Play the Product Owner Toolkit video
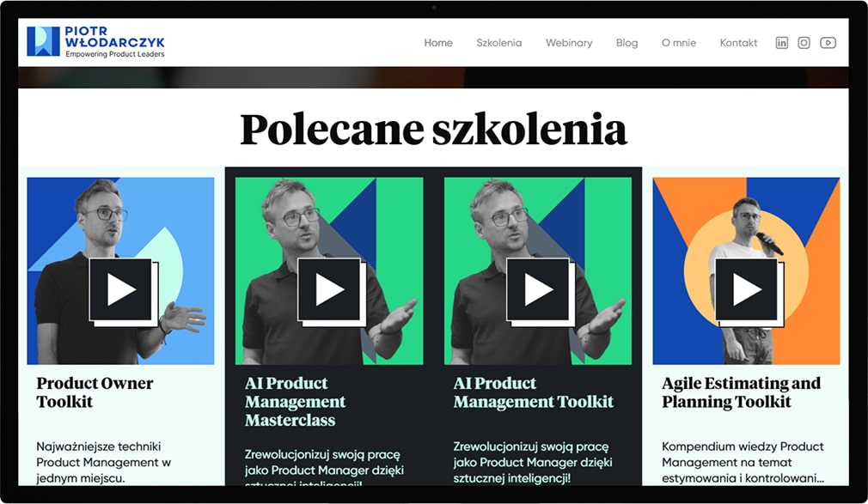 [x=121, y=290]
